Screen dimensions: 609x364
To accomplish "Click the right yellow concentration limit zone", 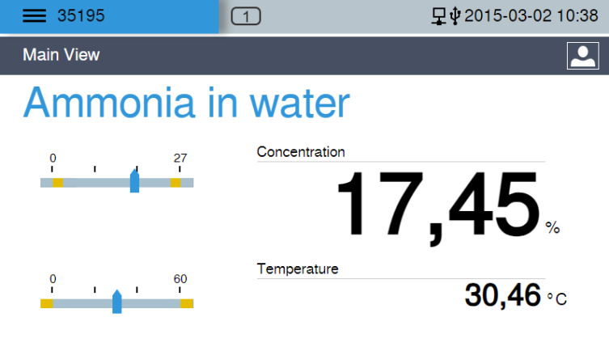I will point(176,183).
